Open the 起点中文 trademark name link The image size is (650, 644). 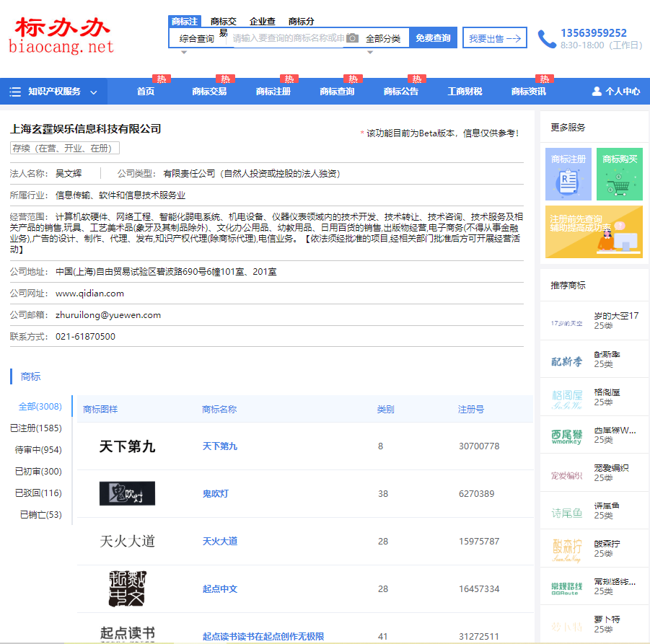click(x=220, y=589)
